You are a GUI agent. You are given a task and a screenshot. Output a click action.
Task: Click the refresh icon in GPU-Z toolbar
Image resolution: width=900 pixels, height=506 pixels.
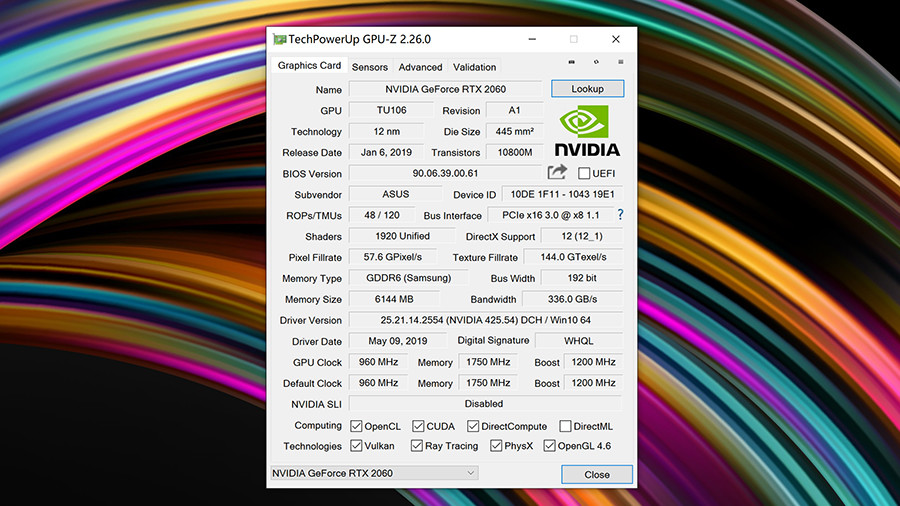tap(596, 62)
